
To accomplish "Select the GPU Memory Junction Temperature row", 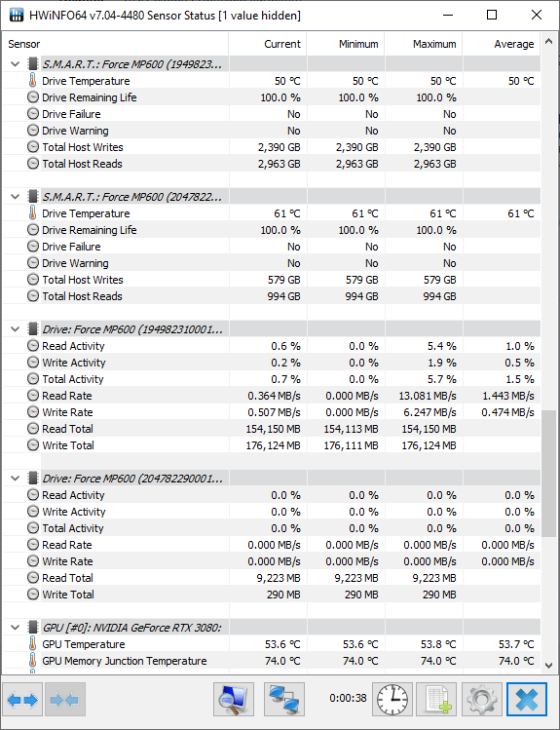I will [x=272, y=661].
